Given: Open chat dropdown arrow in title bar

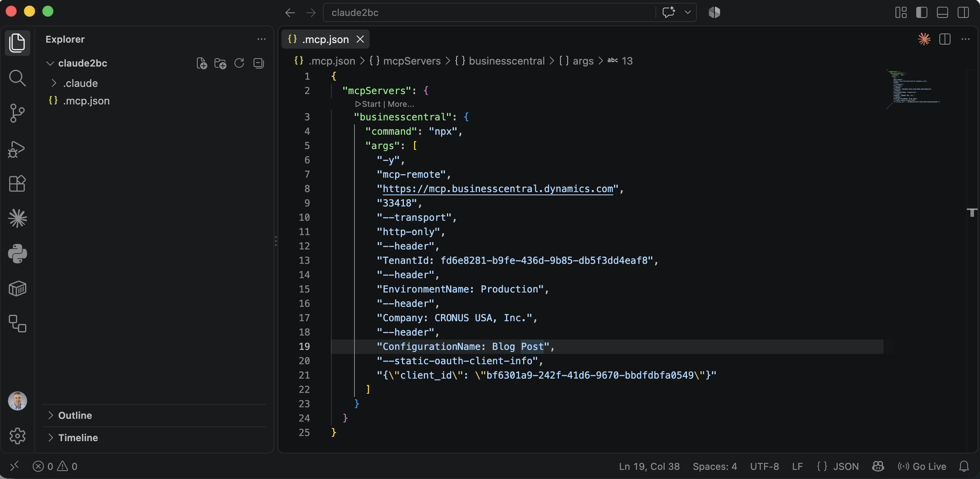Looking at the screenshot, I should pyautogui.click(x=688, y=12).
